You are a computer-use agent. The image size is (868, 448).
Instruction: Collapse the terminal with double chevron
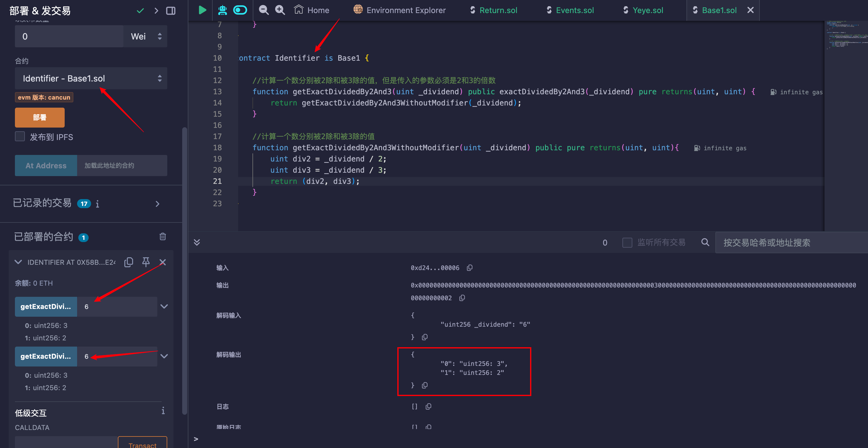(197, 242)
